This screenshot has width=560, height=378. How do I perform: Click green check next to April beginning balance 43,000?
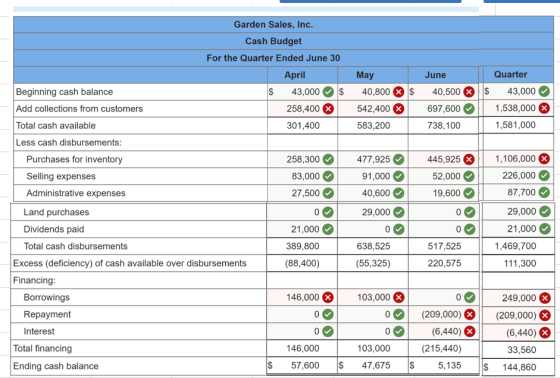click(x=328, y=92)
